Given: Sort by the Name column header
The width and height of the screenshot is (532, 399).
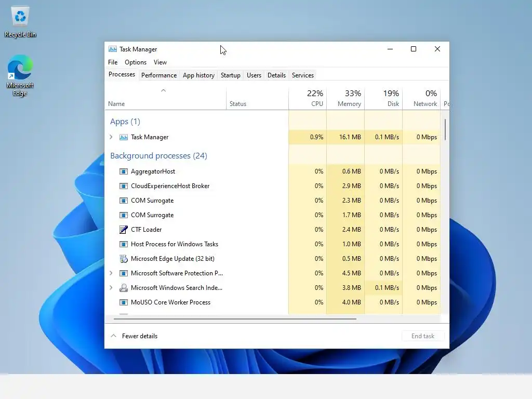Looking at the screenshot, I should point(165,98).
